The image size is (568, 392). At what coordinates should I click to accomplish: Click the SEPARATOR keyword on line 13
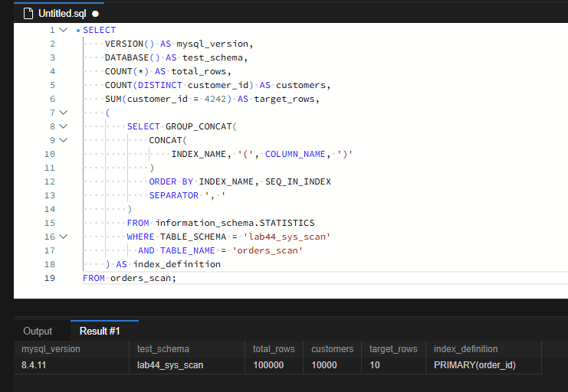pyautogui.click(x=174, y=195)
